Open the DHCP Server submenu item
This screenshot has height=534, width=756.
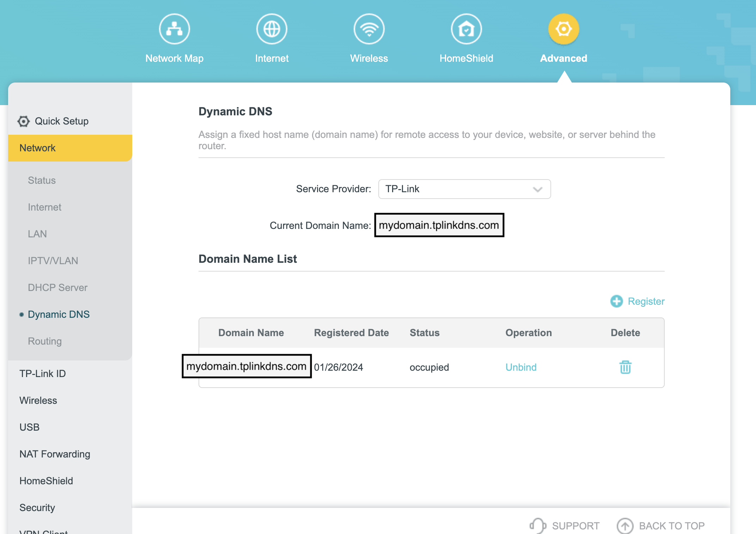pyautogui.click(x=57, y=287)
